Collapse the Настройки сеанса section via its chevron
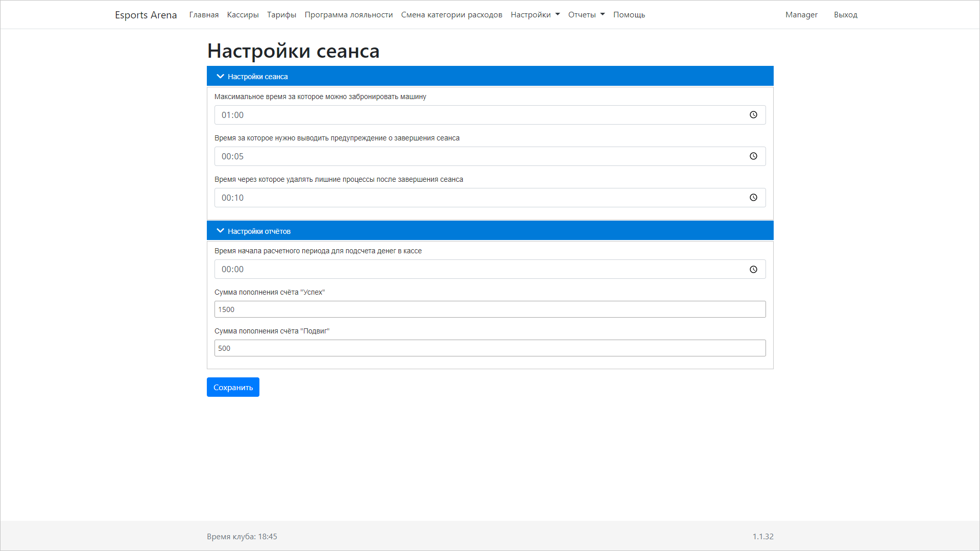 point(220,76)
